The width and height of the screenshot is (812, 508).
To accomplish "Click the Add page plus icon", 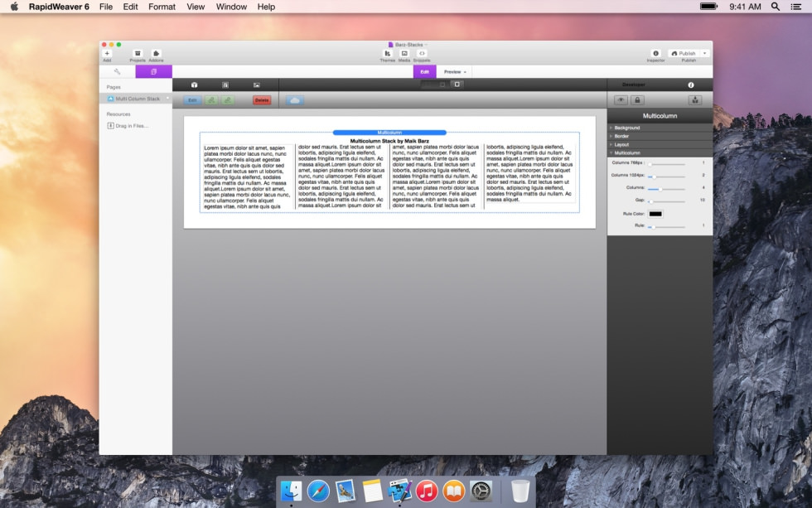I will point(107,53).
